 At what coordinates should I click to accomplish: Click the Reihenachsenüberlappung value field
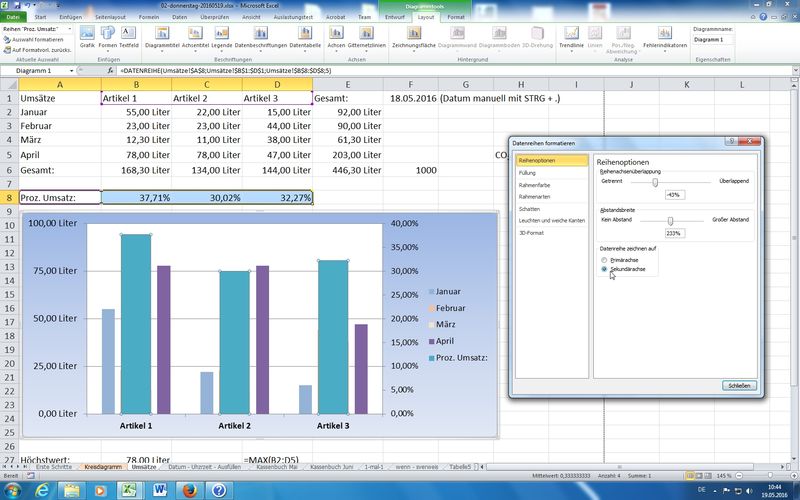[x=674, y=194]
